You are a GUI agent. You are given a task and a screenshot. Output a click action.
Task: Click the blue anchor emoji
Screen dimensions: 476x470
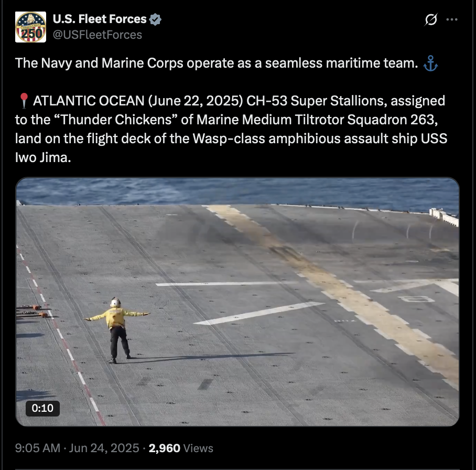pyautogui.click(x=430, y=63)
